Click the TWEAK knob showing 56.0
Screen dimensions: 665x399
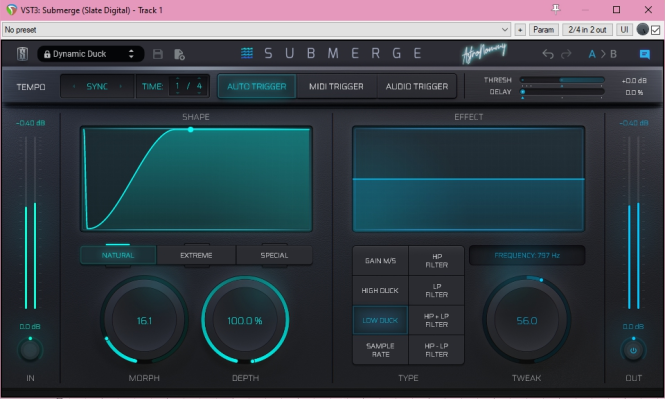tap(527, 320)
